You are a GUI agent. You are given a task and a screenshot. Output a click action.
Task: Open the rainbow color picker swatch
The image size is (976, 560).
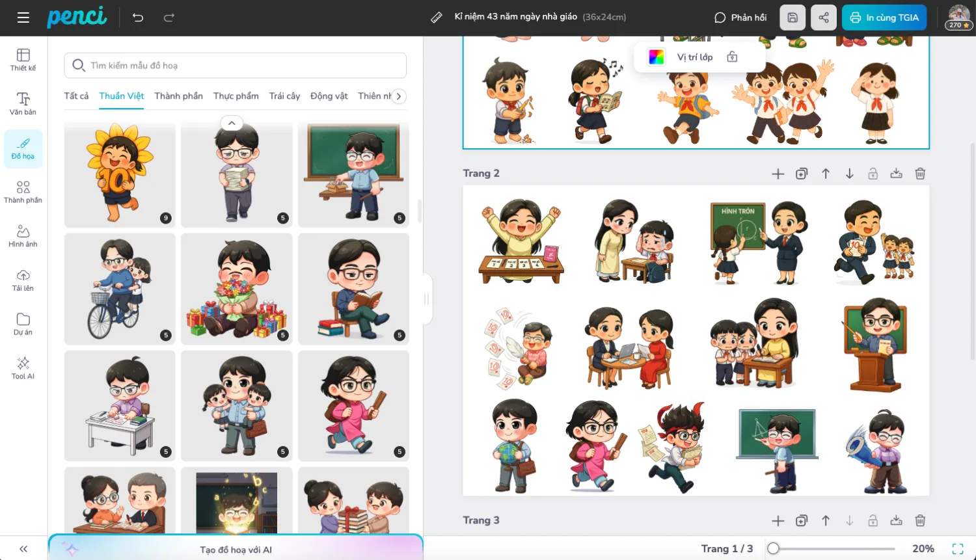tap(657, 57)
